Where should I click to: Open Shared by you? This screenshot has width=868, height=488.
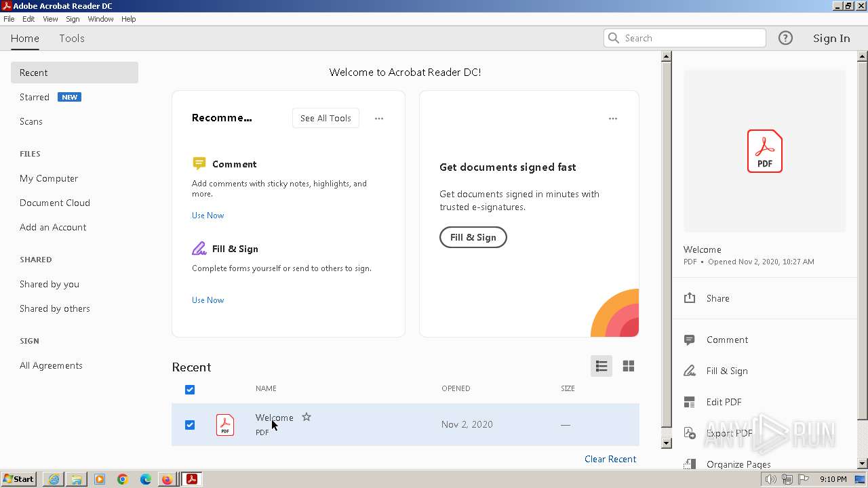[50, 284]
